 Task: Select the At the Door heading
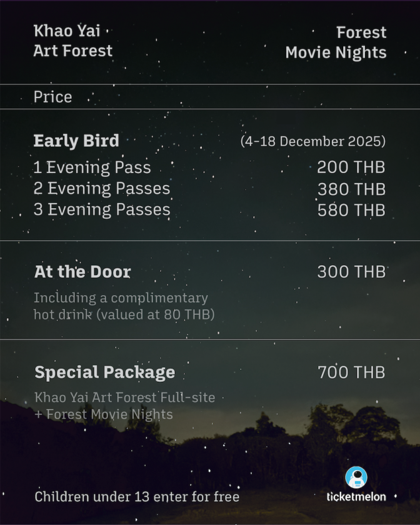(x=82, y=272)
